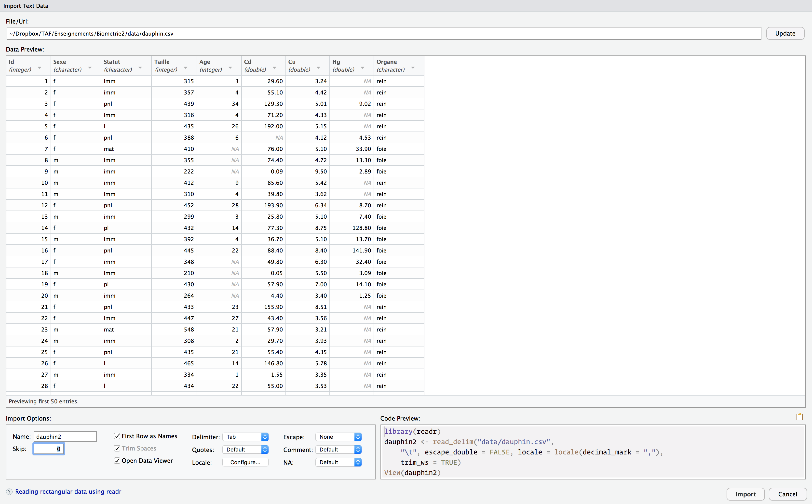The width and height of the screenshot is (812, 504).
Task: Open the Delimiter dropdown set to Tab
Action: (245, 437)
